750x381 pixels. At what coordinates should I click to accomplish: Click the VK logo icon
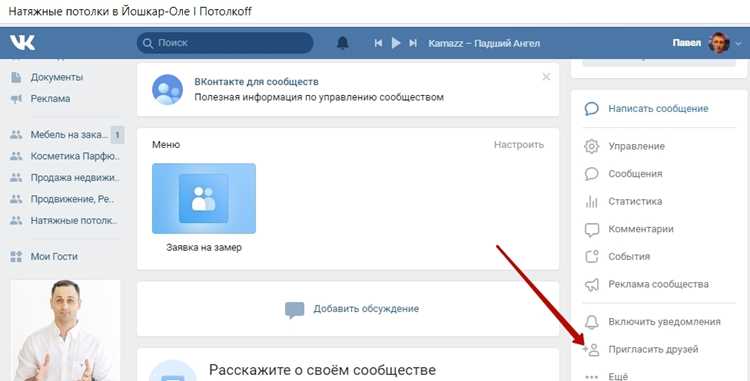[x=22, y=43]
